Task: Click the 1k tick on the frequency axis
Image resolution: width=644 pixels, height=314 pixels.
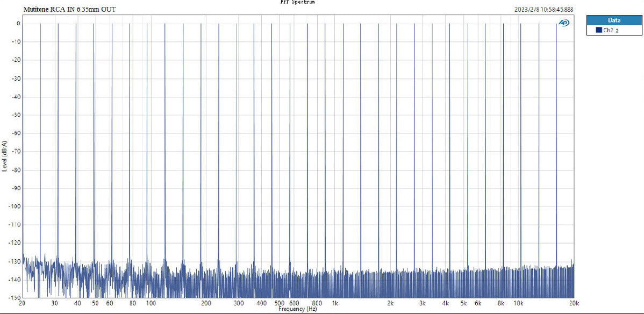Action: [x=335, y=303]
